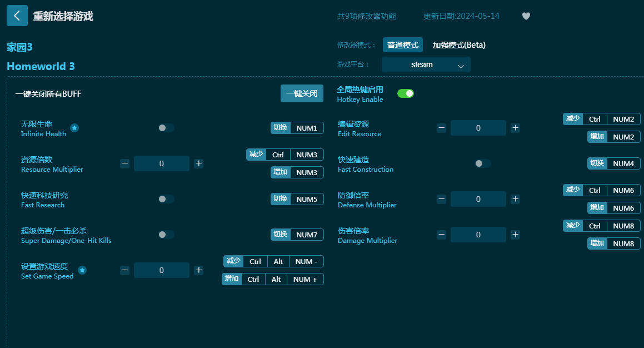644x348 pixels.
Task: Click 减少 Ctrl NUM8 hotkey for Damage Multiplier
Action: (x=602, y=226)
